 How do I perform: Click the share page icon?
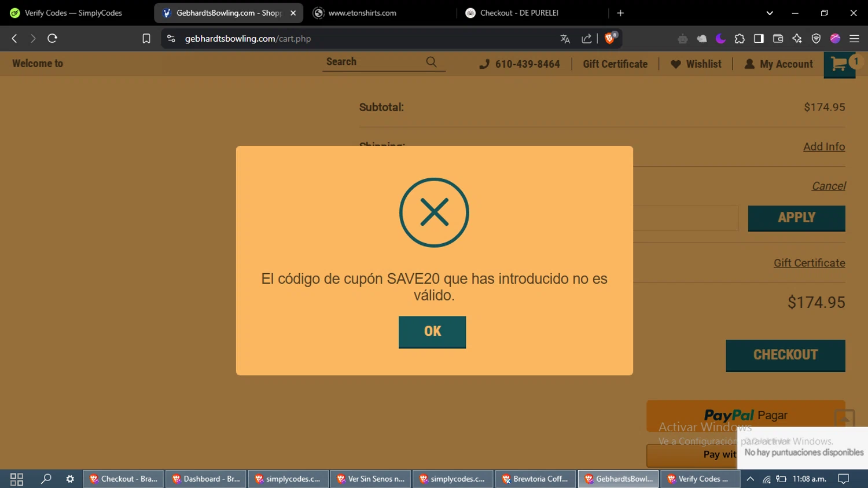click(x=587, y=39)
